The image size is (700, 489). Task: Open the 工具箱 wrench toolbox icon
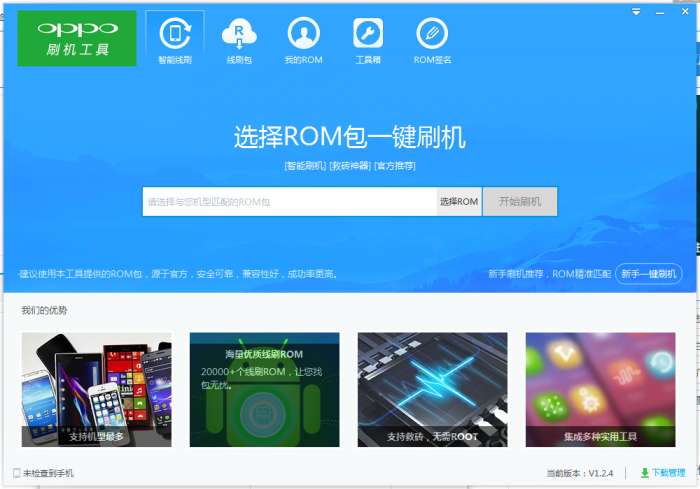(x=368, y=33)
